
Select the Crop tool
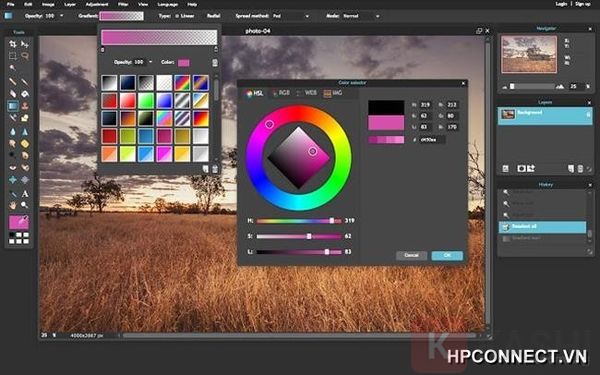tap(13, 44)
